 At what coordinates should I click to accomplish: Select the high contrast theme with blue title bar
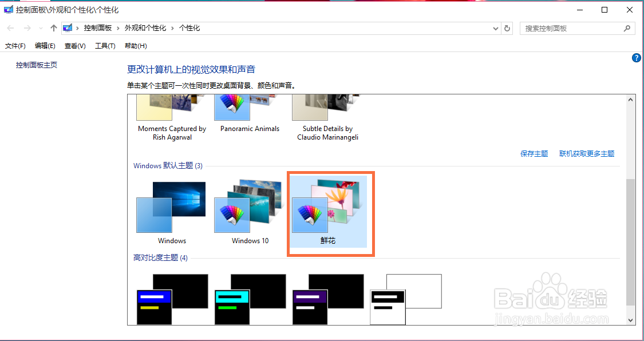(x=172, y=299)
